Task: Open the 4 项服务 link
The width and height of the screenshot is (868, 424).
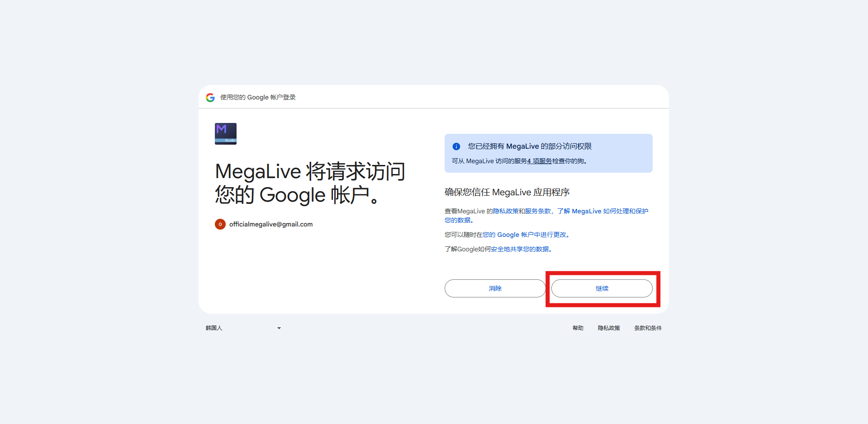Action: 540,161
